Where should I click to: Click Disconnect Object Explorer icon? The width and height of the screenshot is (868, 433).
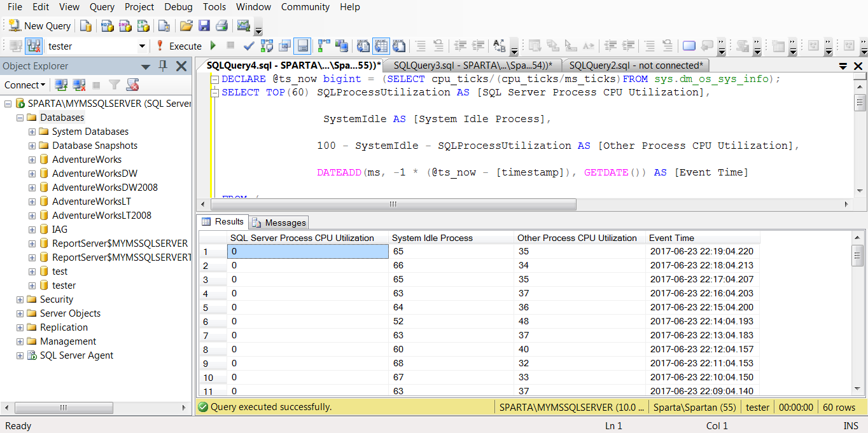tap(79, 85)
